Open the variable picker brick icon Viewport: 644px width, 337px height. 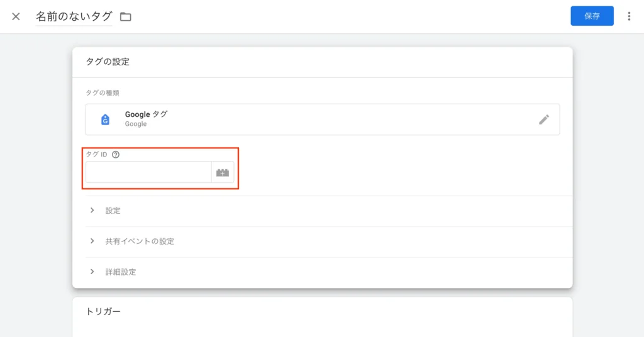point(223,172)
